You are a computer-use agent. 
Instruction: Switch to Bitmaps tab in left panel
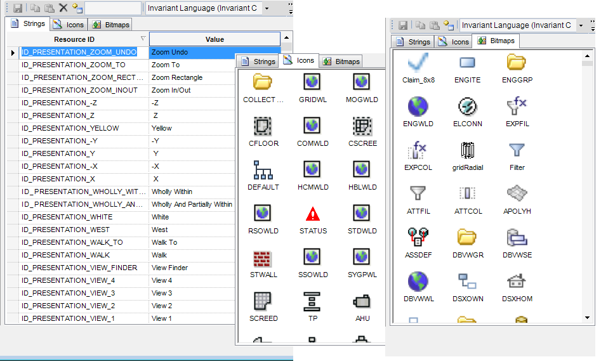111,25
